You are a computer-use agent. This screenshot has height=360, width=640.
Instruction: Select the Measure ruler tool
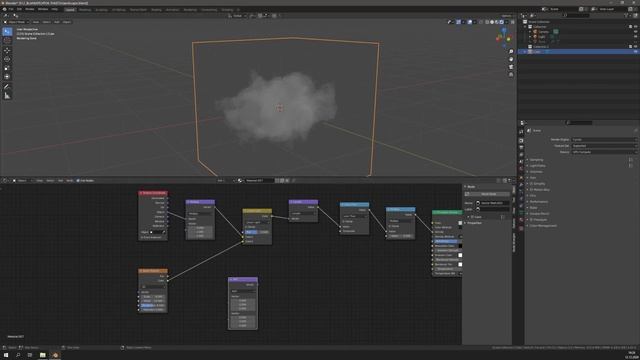click(x=7, y=96)
